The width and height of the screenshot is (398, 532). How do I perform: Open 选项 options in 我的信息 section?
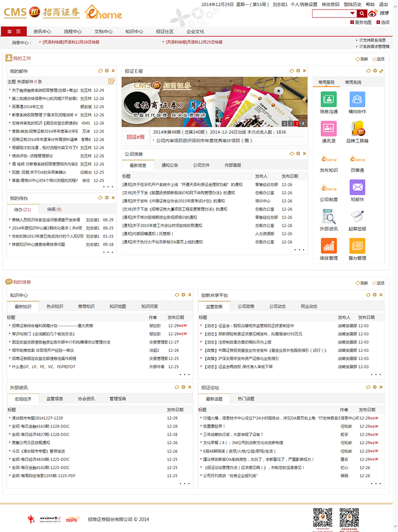[x=378, y=283]
